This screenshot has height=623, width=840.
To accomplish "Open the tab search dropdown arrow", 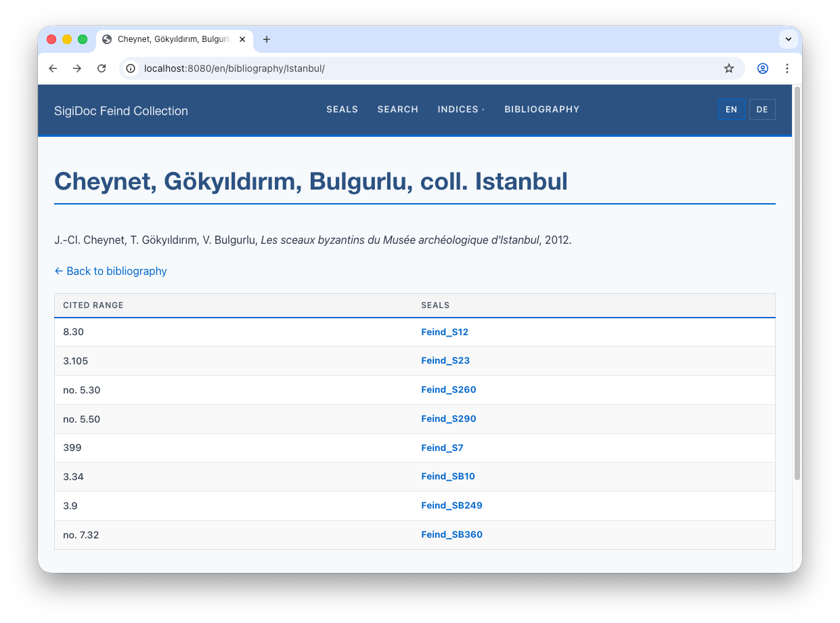I will point(788,39).
